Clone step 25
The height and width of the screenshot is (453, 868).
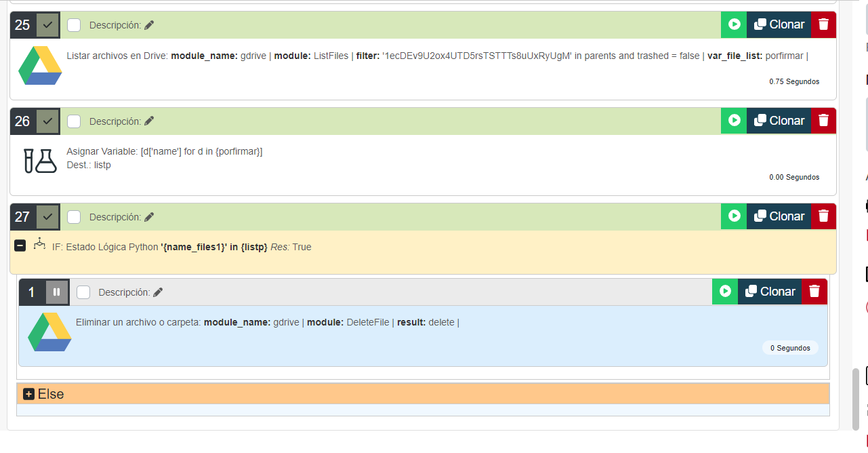click(779, 24)
